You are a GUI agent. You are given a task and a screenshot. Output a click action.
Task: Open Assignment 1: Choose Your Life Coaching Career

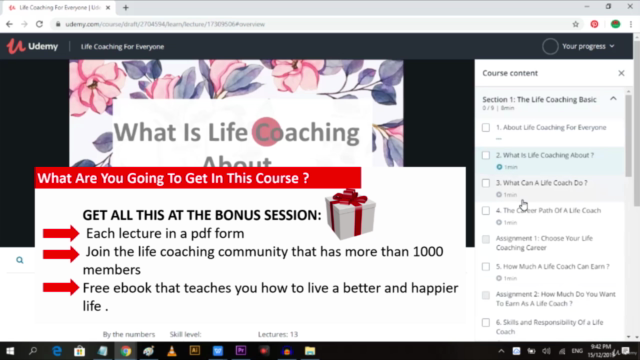click(544, 243)
